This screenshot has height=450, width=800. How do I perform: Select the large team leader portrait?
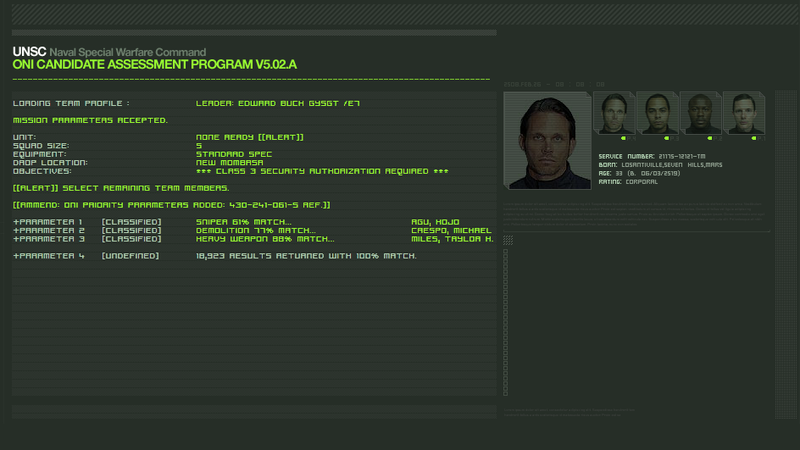547,141
